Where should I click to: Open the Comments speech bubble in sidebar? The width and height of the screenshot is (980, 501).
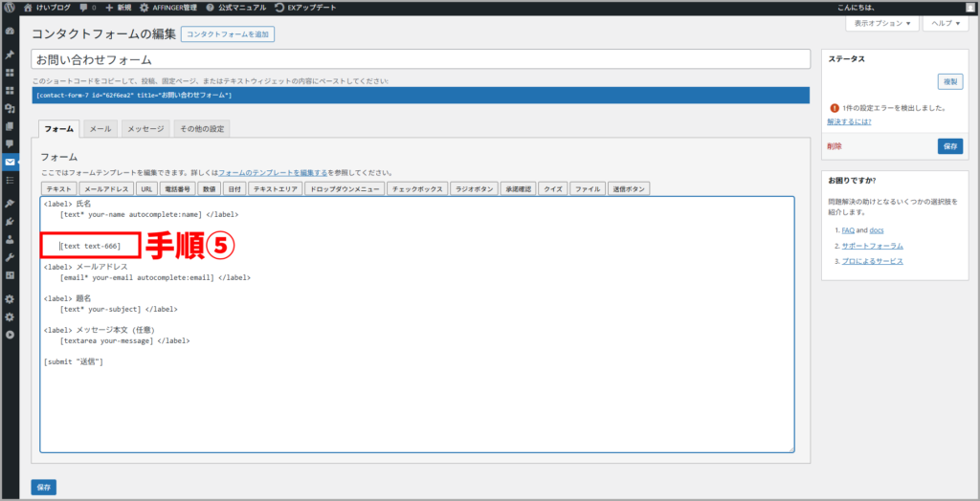point(10,143)
